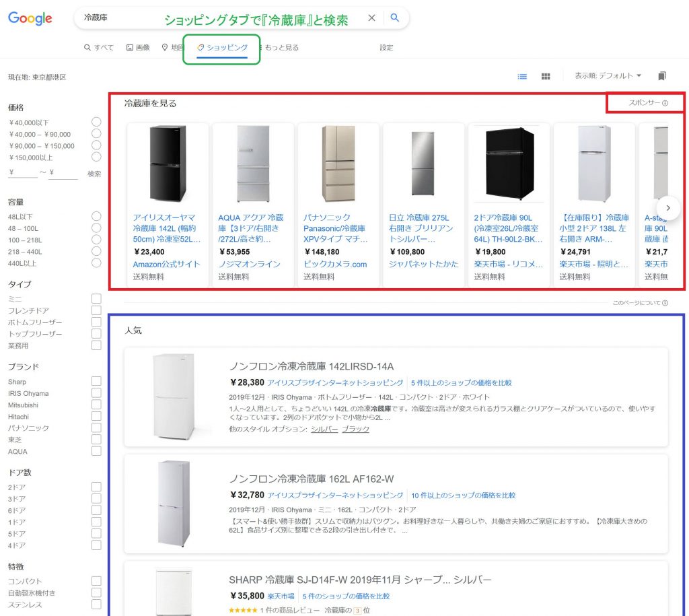
Task: Select the ¥90,000 – ¥150,000 price option
Action: pos(96,145)
